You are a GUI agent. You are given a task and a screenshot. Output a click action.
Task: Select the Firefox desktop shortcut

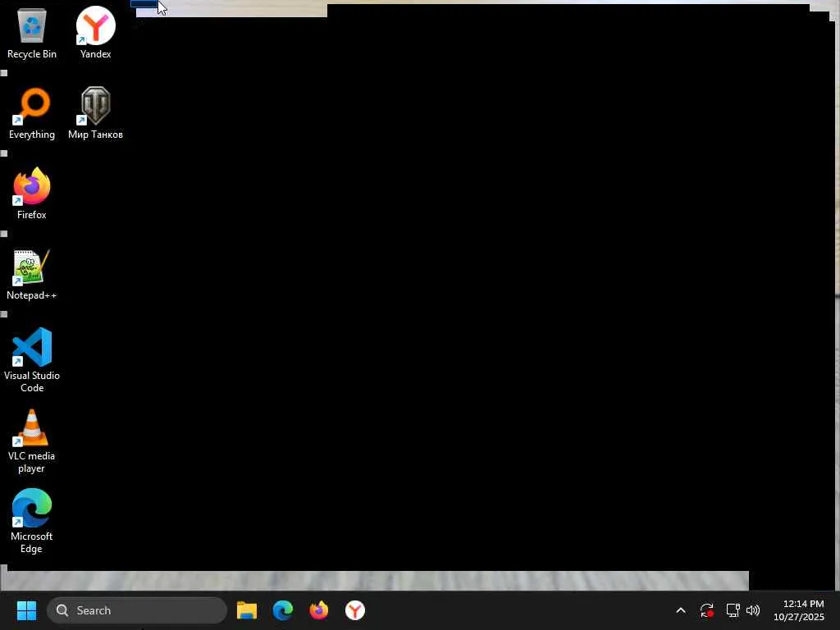[32, 194]
